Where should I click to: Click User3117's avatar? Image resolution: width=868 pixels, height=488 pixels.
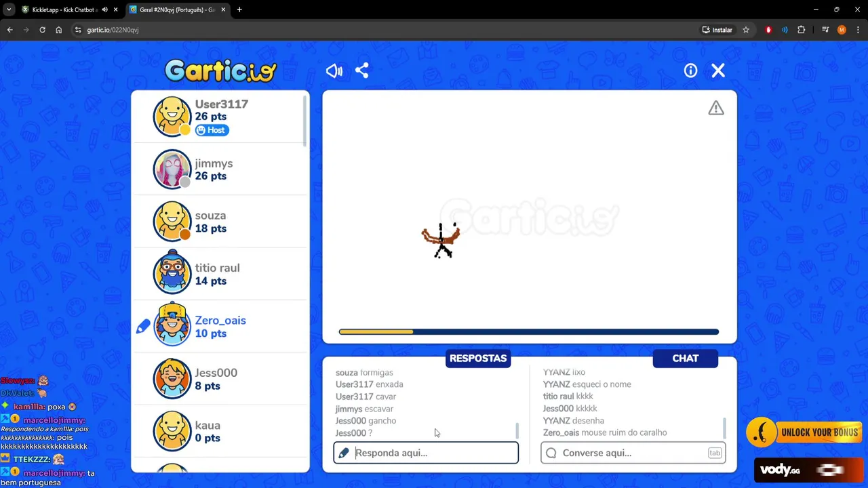172,117
